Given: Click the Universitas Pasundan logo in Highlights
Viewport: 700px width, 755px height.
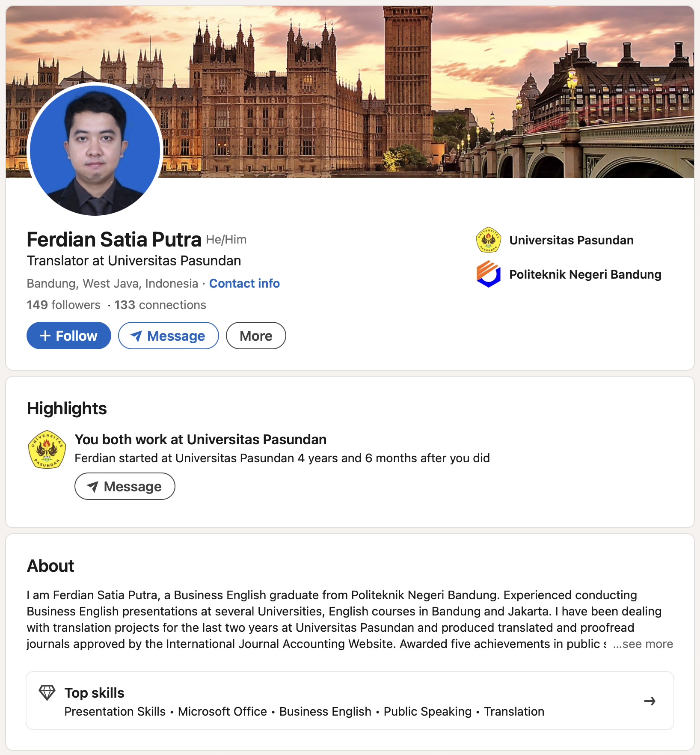Looking at the screenshot, I should pyautogui.click(x=47, y=449).
